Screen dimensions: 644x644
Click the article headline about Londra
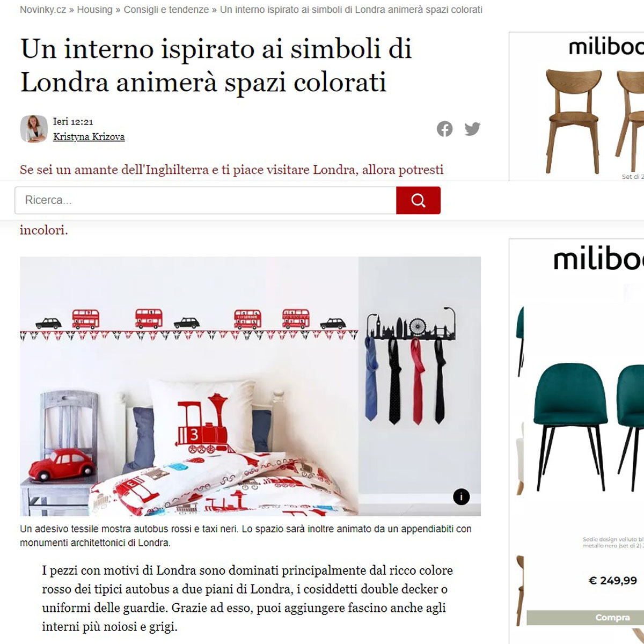point(216,65)
